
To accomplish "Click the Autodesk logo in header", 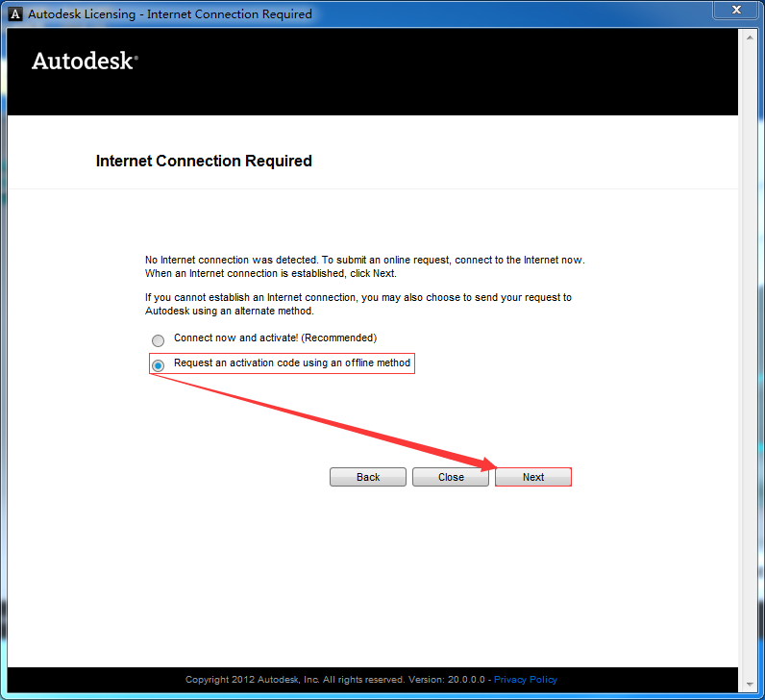I will pos(85,61).
